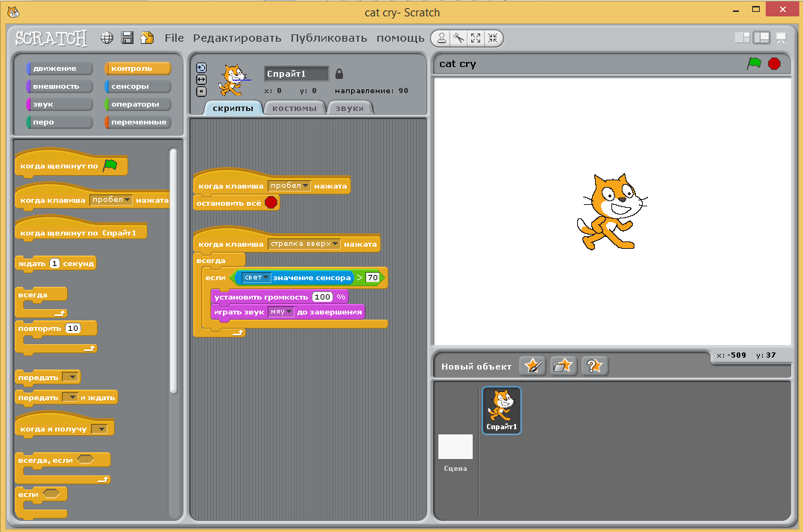
Task: Select Спрайт1 thumbnail in sprite list
Action: click(501, 411)
